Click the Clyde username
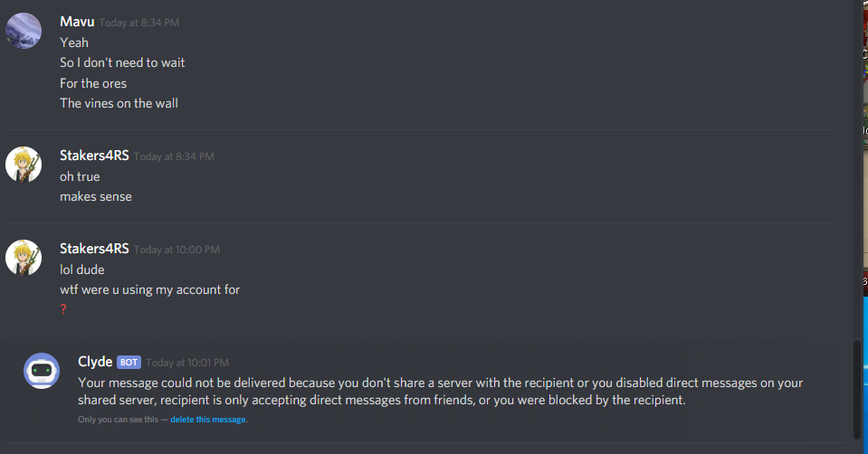The width and height of the screenshot is (868, 454). pos(95,362)
